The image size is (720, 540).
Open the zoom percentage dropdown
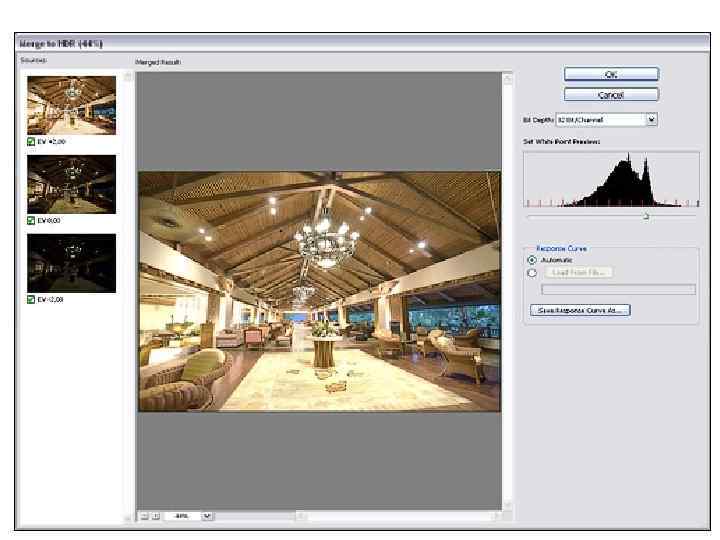point(208,516)
